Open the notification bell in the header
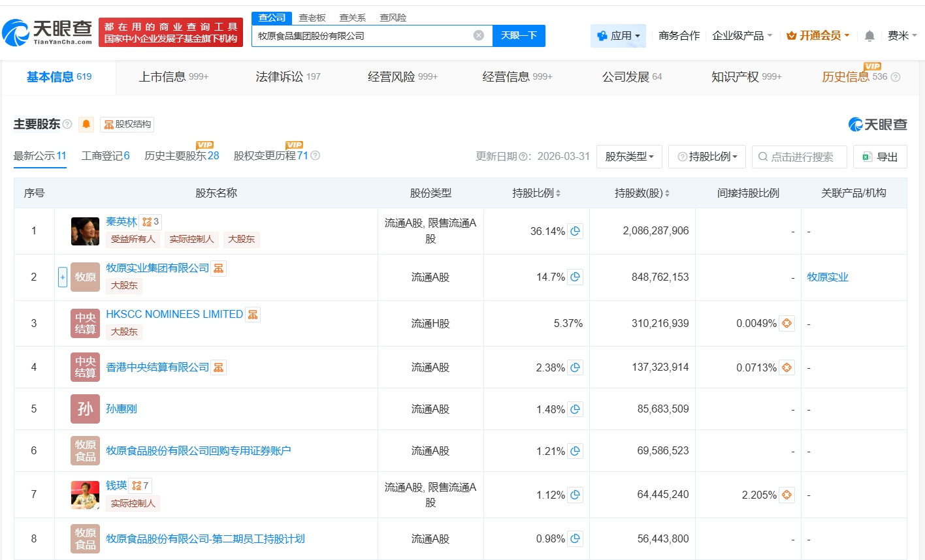This screenshot has width=925, height=560. (x=869, y=36)
